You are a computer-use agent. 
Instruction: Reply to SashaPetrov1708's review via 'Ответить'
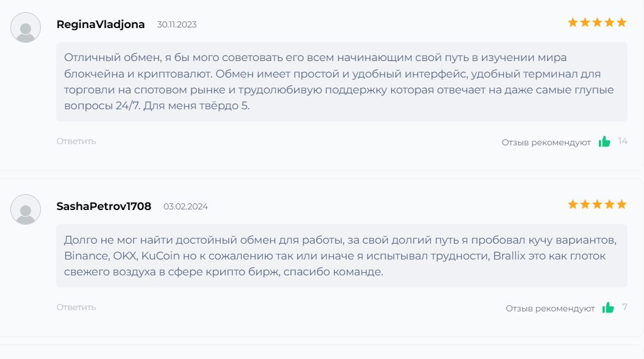76,307
